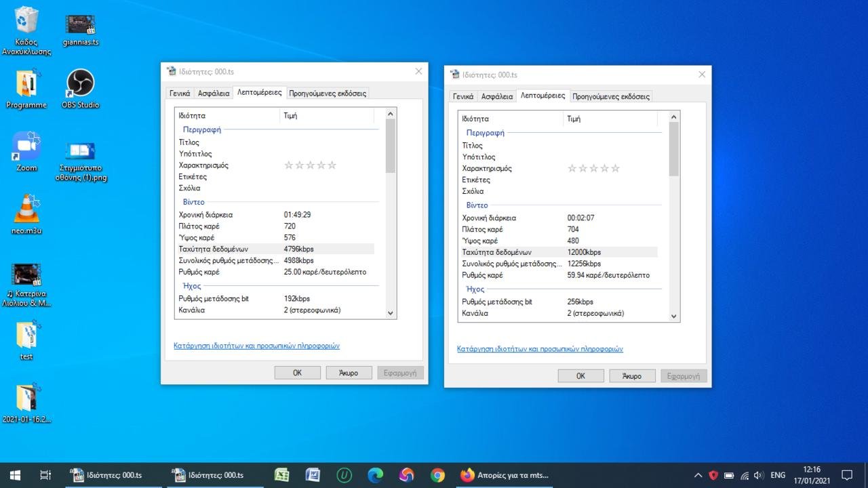Click scrollbar thumb in right details list

pos(673,149)
